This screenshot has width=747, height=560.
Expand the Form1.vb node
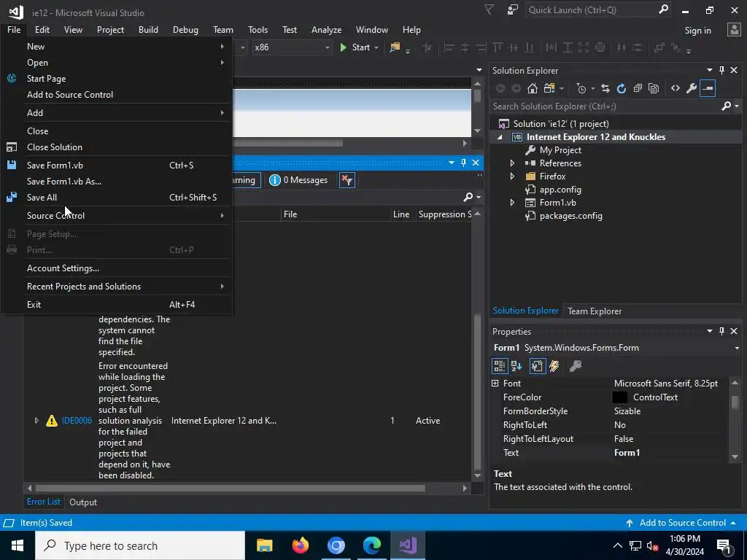coord(512,203)
